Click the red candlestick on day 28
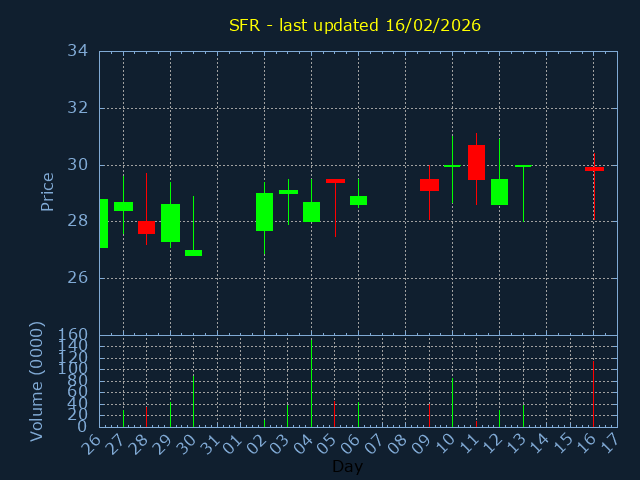Viewport: 640px width, 480px height. point(146,227)
